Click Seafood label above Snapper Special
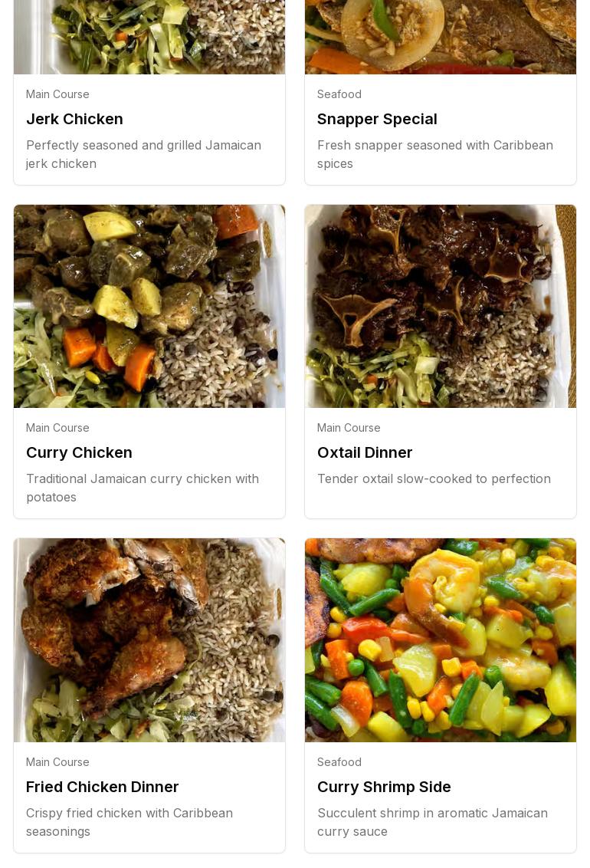 pyautogui.click(x=339, y=94)
